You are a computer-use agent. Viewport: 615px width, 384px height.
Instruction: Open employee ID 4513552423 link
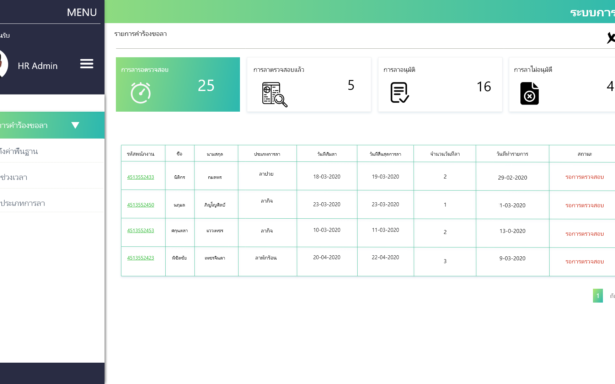[x=140, y=258]
